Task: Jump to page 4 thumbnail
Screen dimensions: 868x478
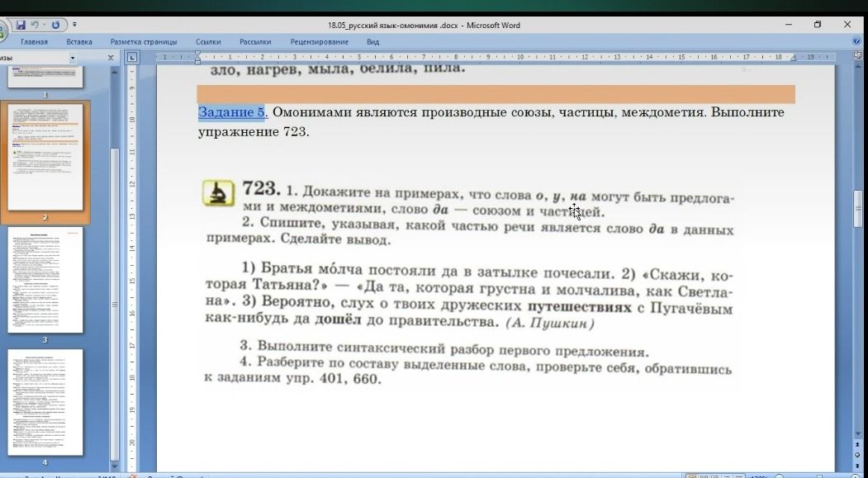Action: point(45,402)
